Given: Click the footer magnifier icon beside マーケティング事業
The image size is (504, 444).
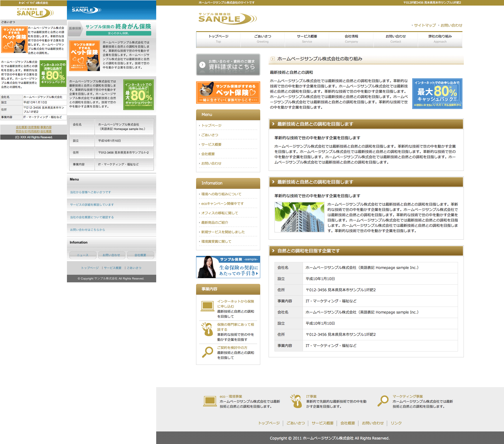Looking at the screenshot, I should coord(383,401).
